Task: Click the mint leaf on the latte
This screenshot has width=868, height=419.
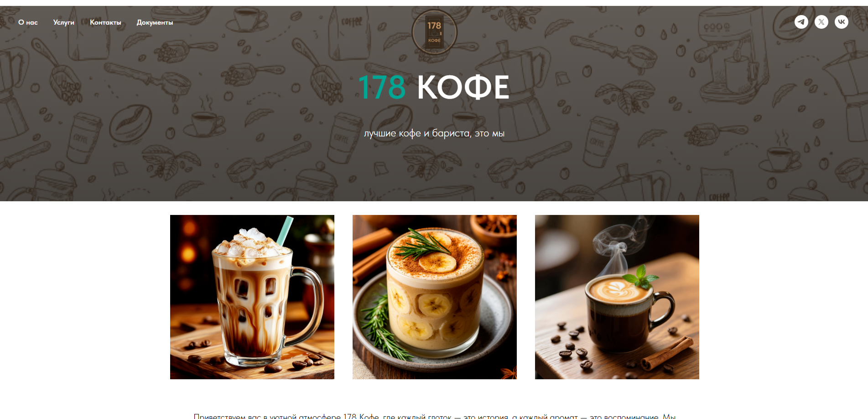Action: [642, 277]
